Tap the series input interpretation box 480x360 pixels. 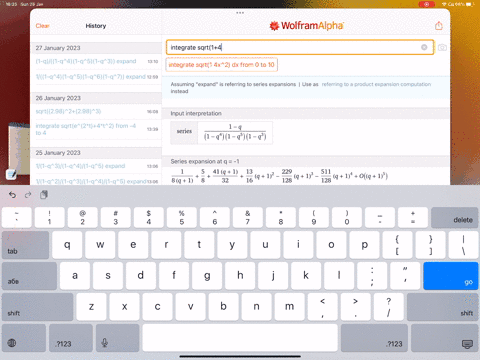tap(221, 133)
